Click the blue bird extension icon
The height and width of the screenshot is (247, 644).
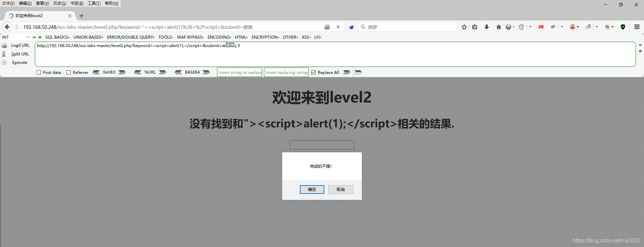(x=351, y=27)
